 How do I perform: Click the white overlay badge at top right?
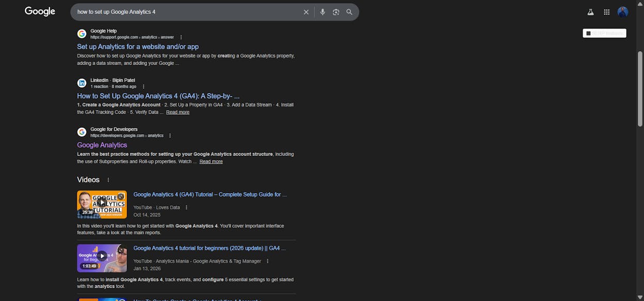pyautogui.click(x=604, y=33)
